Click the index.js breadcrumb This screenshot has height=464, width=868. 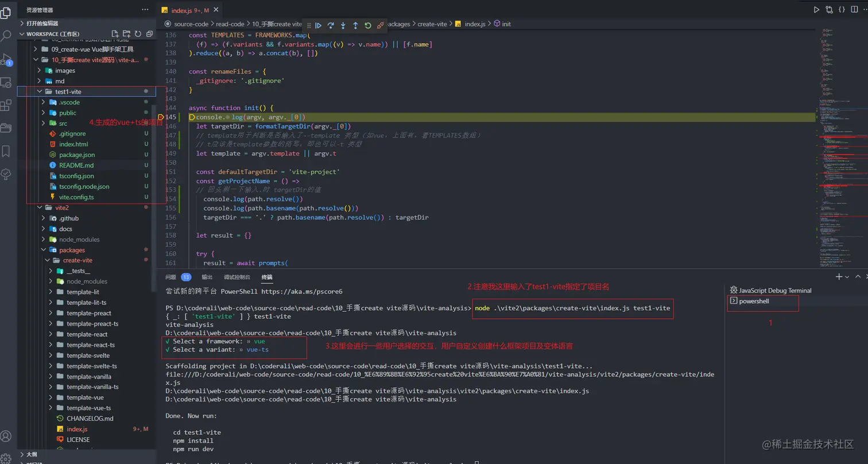471,24
